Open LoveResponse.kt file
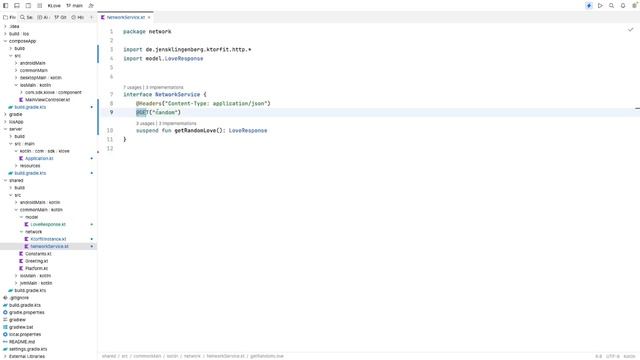 48,224
